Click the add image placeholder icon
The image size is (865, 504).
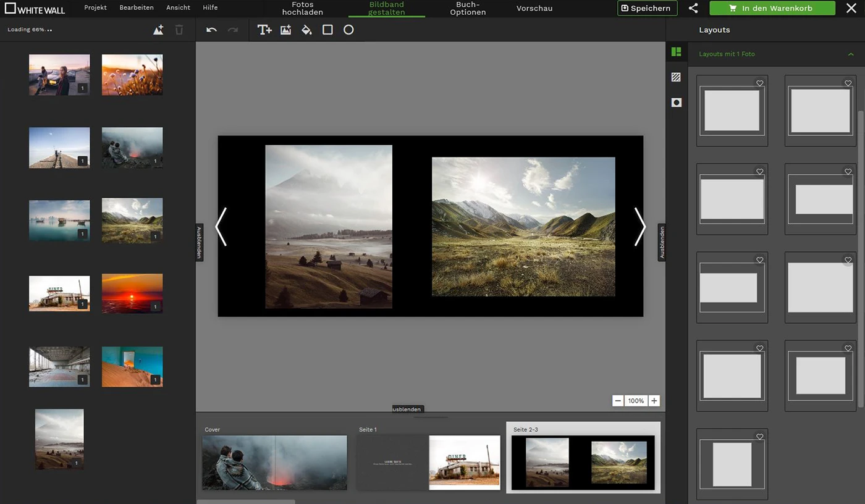coord(285,30)
